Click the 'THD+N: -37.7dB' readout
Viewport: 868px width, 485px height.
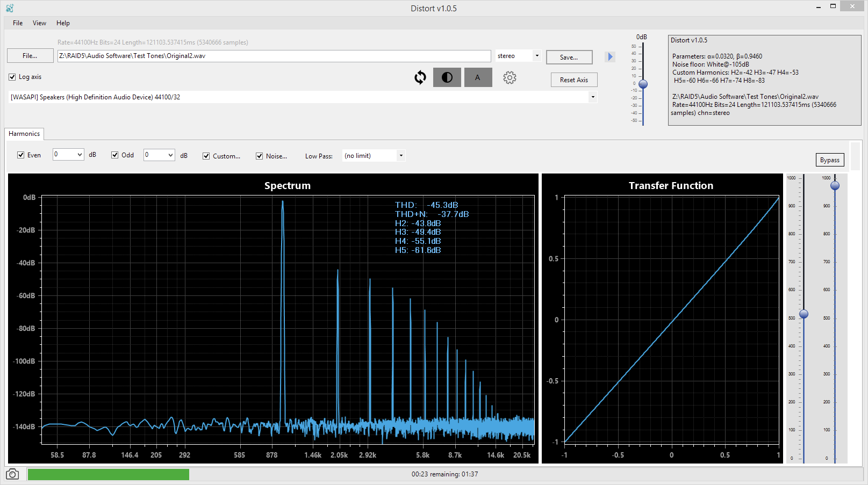point(432,214)
